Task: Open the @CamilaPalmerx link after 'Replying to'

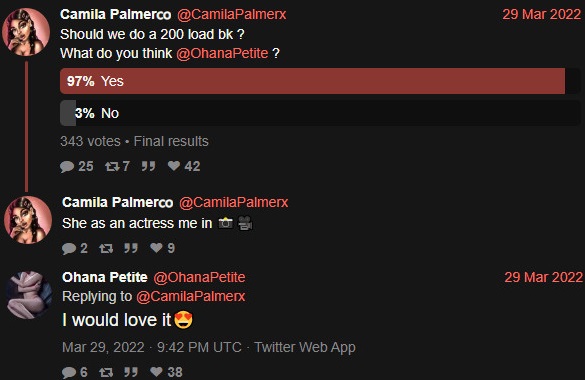Action: coord(191,296)
